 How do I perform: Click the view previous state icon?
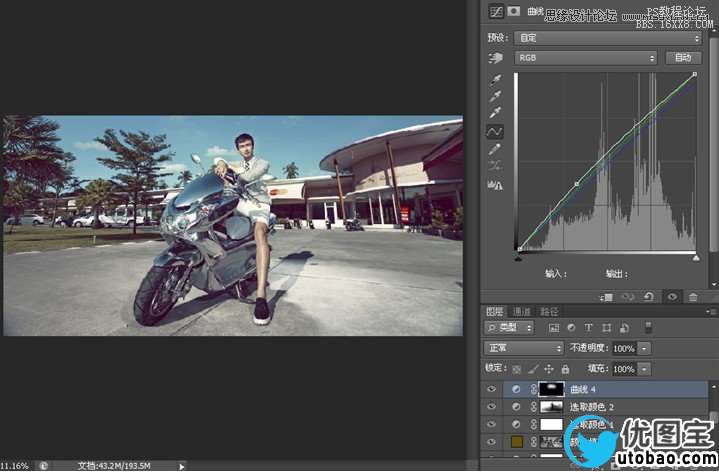[627, 297]
